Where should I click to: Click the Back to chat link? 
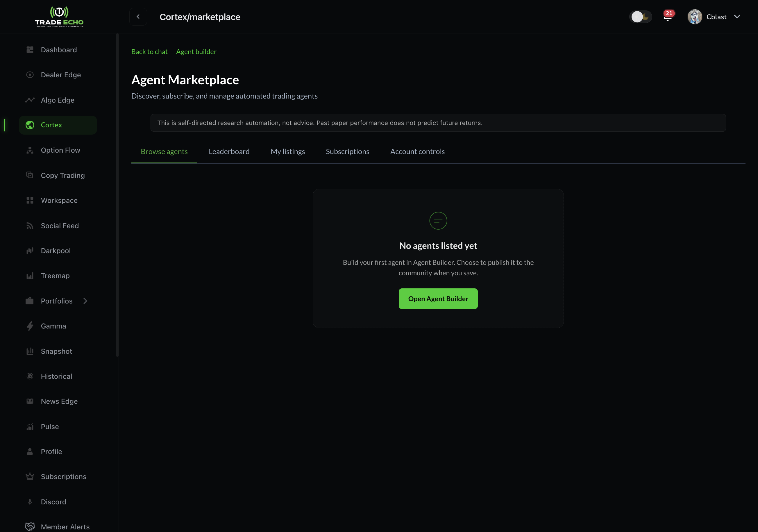point(149,52)
